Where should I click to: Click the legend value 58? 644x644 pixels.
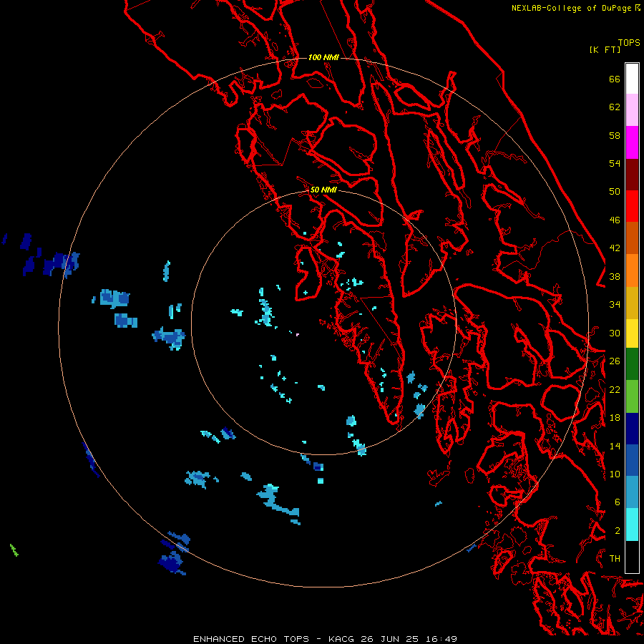615,135
